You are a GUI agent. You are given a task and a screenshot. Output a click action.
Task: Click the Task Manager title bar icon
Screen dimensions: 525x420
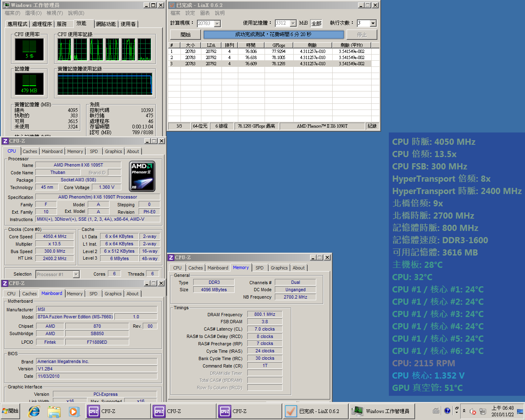pos(6,5)
